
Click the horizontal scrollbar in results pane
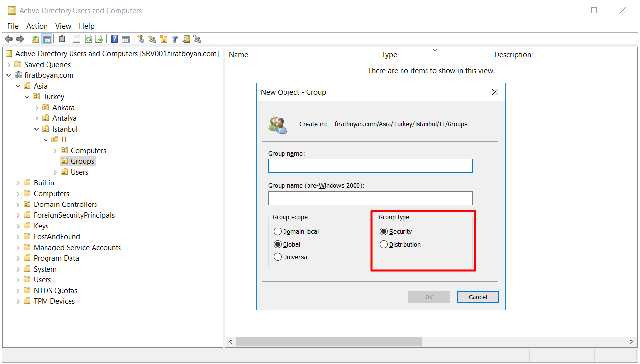click(329, 341)
